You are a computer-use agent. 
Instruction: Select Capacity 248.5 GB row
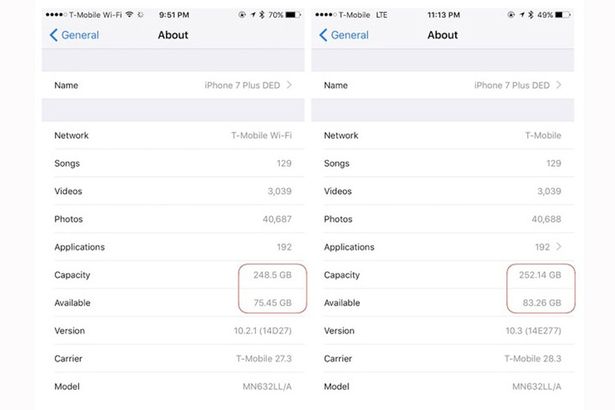pos(173,275)
